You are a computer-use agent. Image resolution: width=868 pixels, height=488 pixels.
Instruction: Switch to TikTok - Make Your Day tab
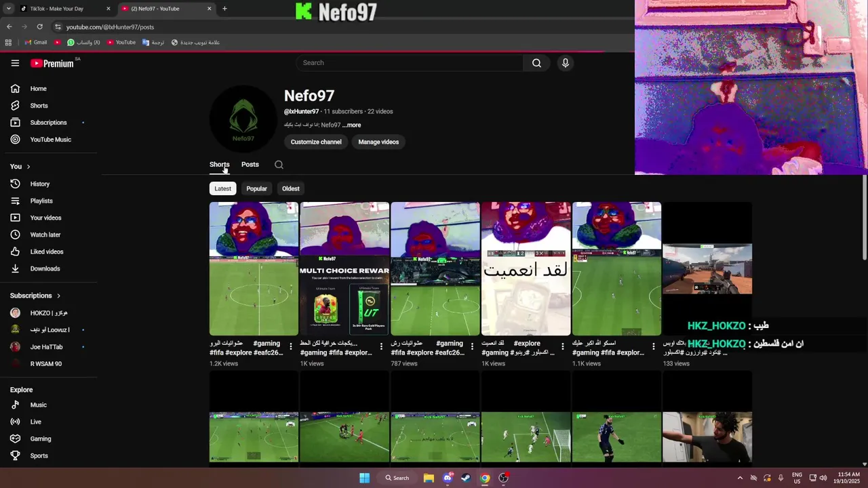point(64,9)
